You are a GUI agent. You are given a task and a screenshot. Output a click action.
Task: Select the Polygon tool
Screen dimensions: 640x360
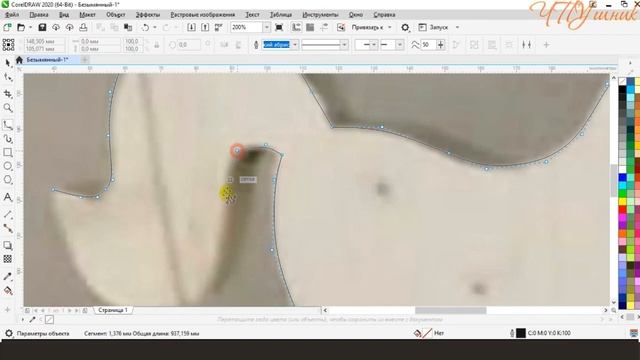7,180
